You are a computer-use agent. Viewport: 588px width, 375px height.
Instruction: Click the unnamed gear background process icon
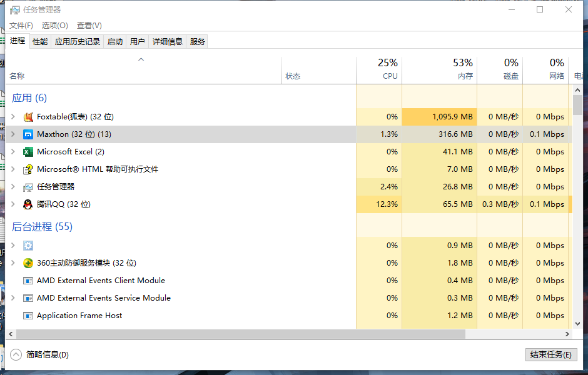click(x=28, y=246)
